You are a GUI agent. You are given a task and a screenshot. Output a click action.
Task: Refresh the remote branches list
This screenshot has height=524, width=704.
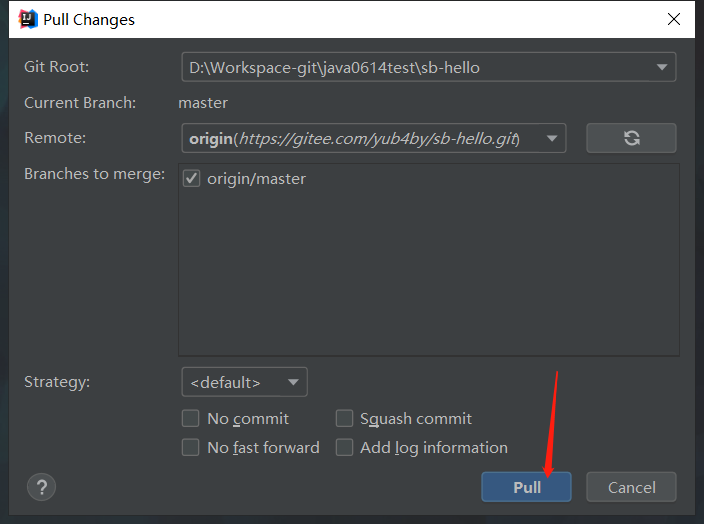click(631, 138)
